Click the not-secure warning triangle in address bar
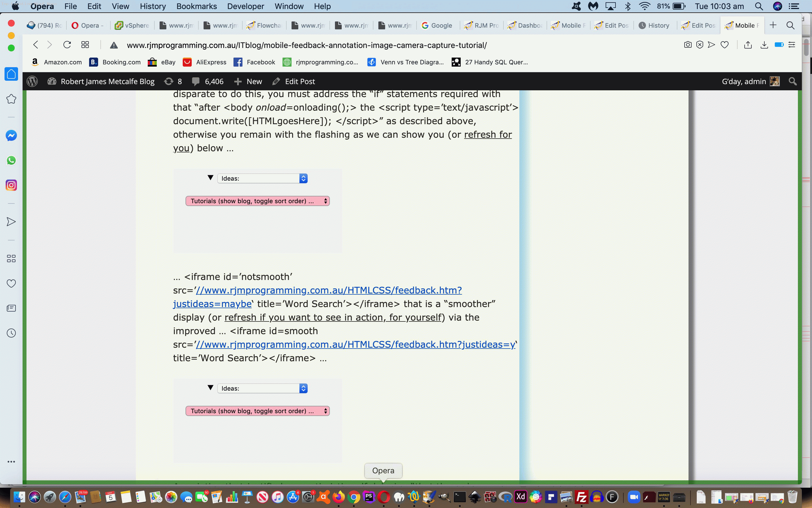 pyautogui.click(x=114, y=45)
